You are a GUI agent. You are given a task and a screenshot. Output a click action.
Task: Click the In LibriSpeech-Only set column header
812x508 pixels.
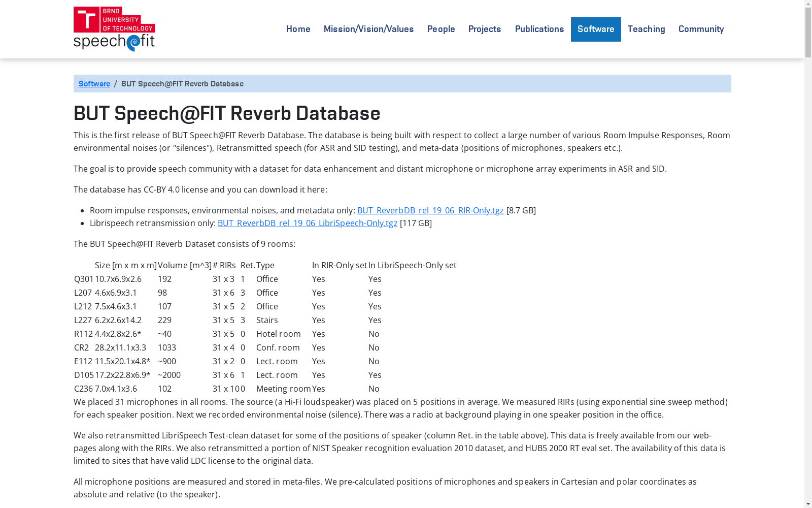[413, 265]
